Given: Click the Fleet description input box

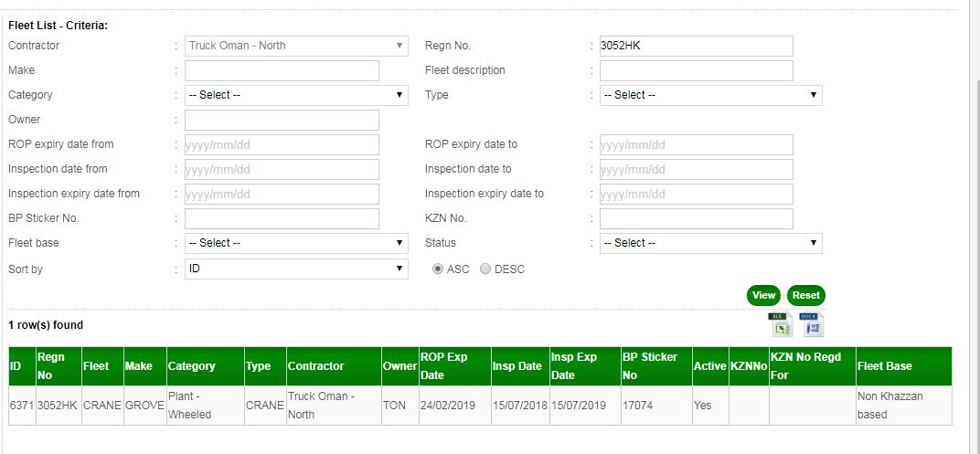Looking at the screenshot, I should click(696, 70).
